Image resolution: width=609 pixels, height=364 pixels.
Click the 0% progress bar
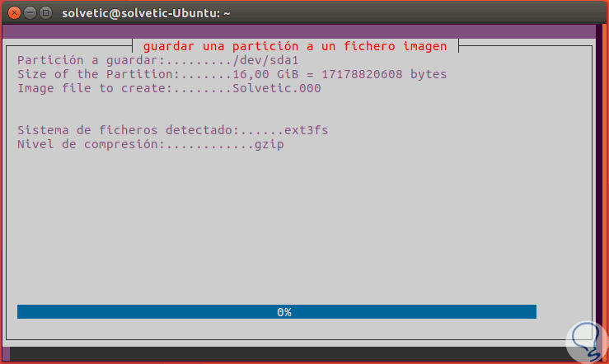(277, 311)
